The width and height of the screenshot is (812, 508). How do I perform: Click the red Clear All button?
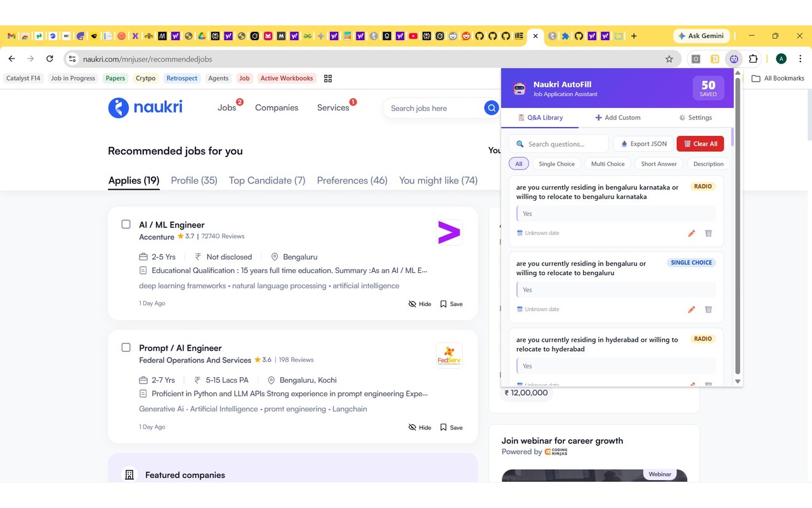tap(700, 144)
